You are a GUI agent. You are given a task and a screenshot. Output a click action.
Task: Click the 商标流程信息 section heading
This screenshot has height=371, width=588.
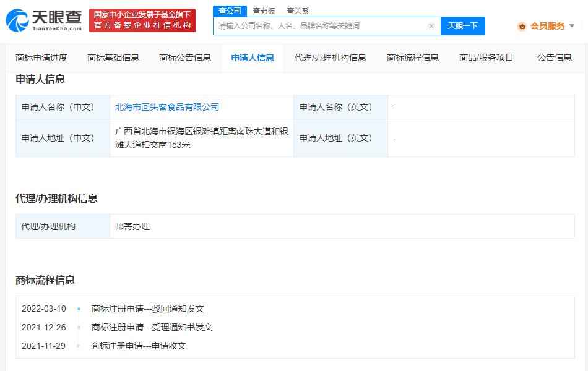tap(45, 280)
